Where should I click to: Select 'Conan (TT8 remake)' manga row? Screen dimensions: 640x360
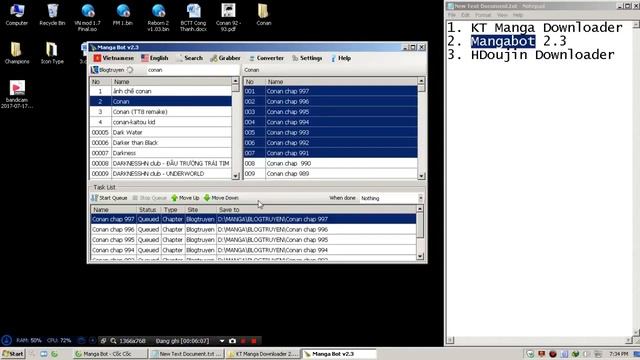pyautogui.click(x=160, y=111)
